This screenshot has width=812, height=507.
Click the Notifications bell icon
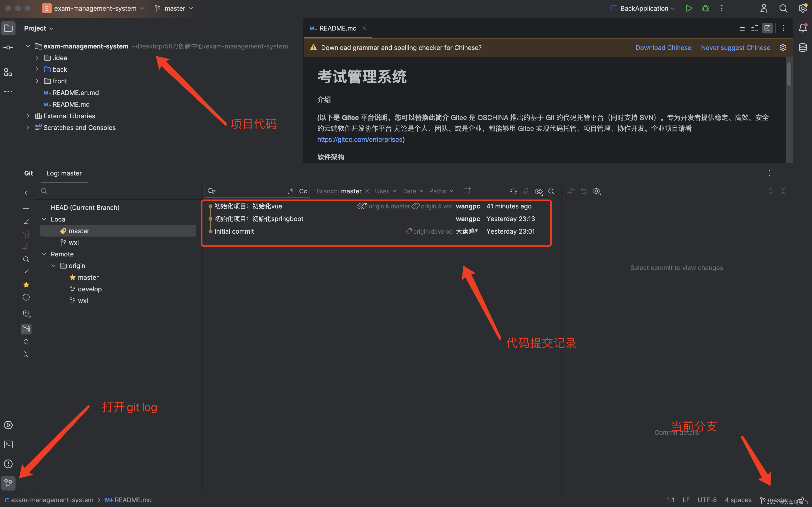[803, 28]
